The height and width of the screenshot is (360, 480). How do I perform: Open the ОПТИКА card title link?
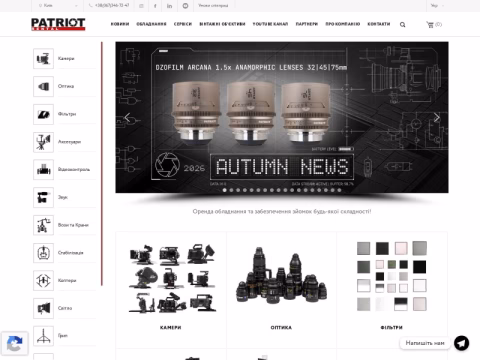tap(281, 328)
